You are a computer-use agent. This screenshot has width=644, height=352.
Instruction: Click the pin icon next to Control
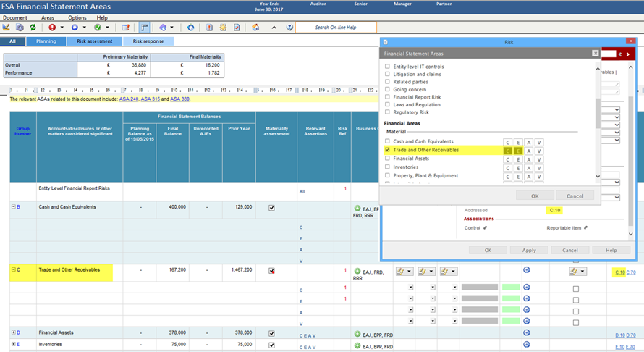[x=485, y=228]
